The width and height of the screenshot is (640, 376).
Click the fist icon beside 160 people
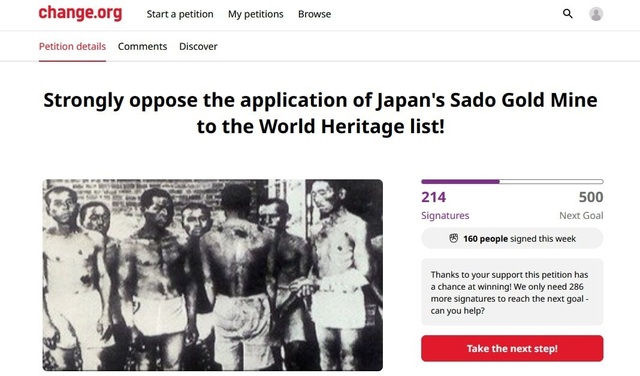click(x=453, y=238)
